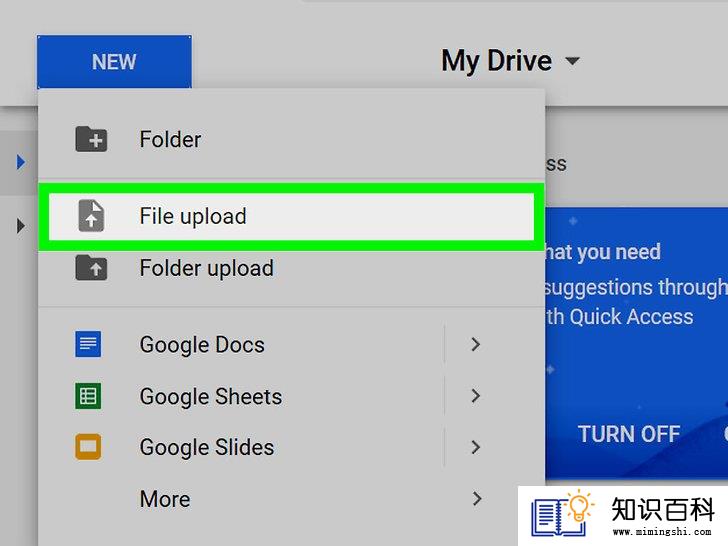Expand the Google Slides submenu chevron
This screenshot has height=546, width=728.
pyautogui.click(x=475, y=447)
